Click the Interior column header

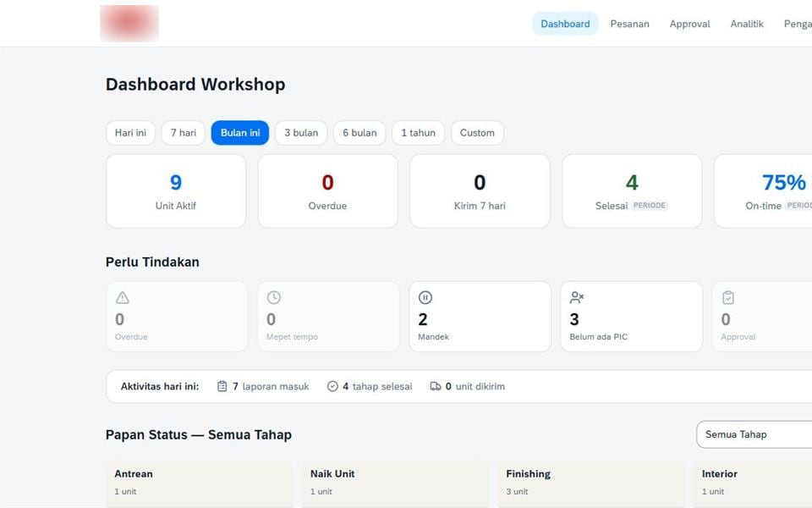pyautogui.click(x=719, y=474)
